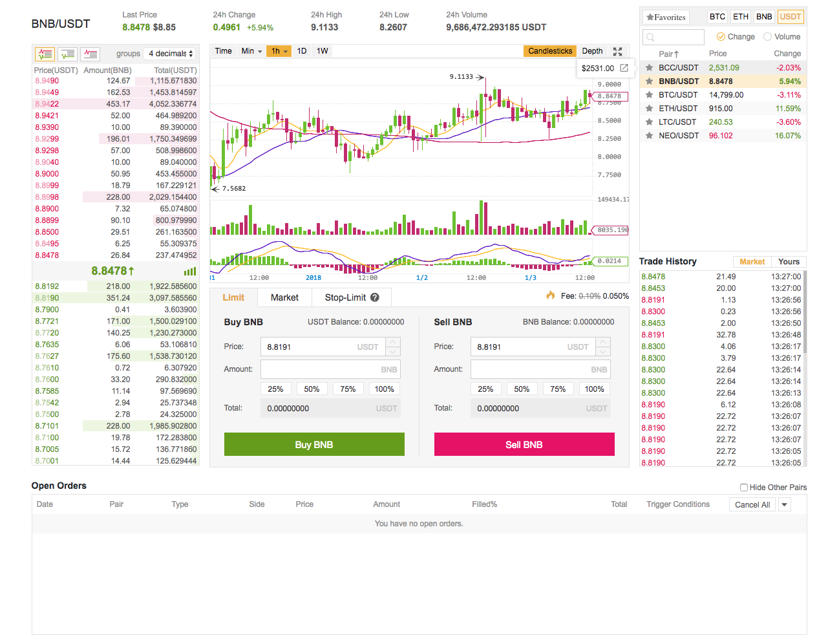Toggle favorite star for BCC/USDT

coord(649,67)
